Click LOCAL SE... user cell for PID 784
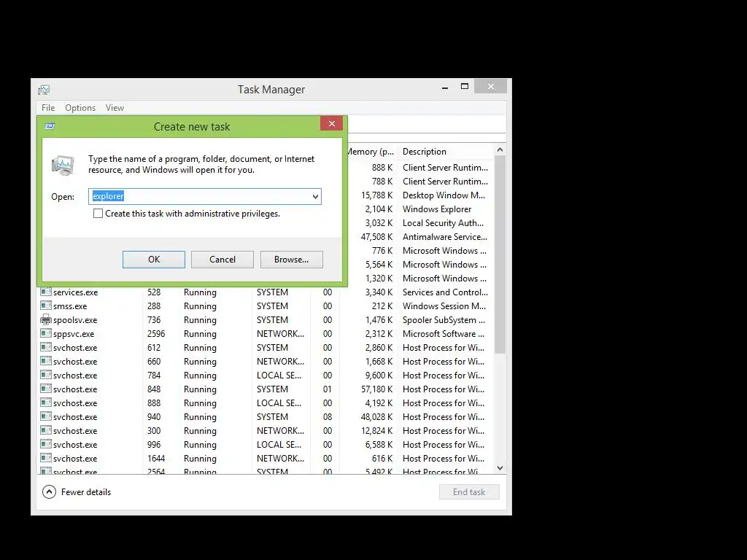 click(279, 376)
